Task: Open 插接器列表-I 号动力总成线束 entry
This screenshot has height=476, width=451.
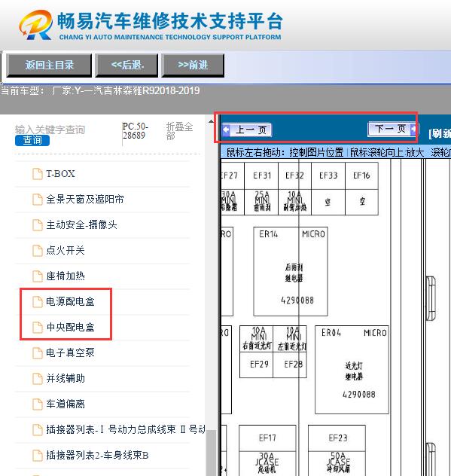Action: [x=126, y=429]
